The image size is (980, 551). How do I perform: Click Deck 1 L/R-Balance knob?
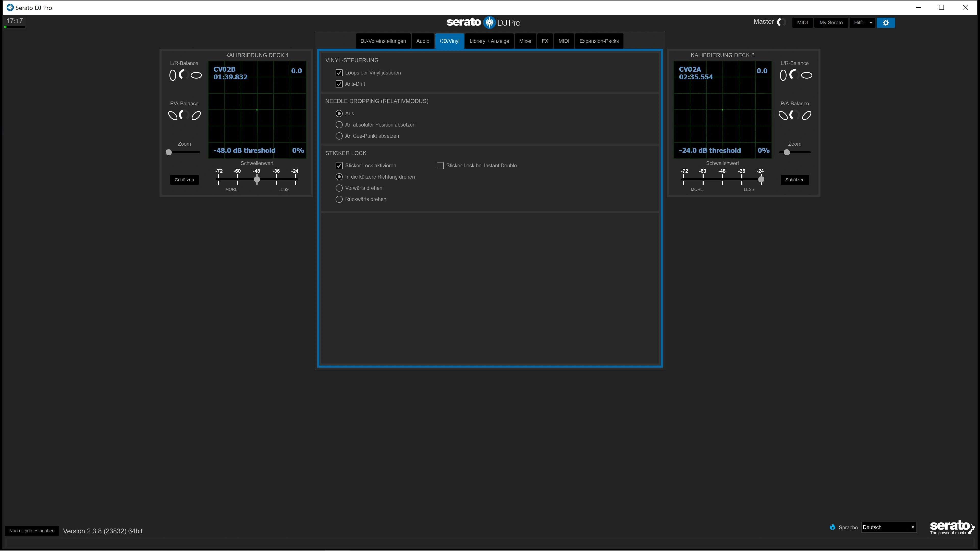(x=184, y=75)
